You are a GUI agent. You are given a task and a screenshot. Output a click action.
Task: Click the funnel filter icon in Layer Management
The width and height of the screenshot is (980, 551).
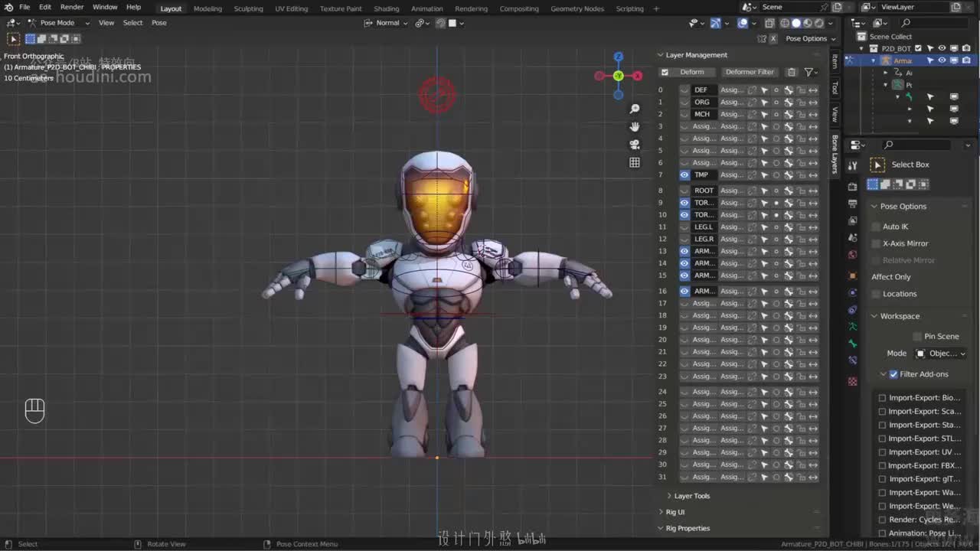click(x=808, y=72)
